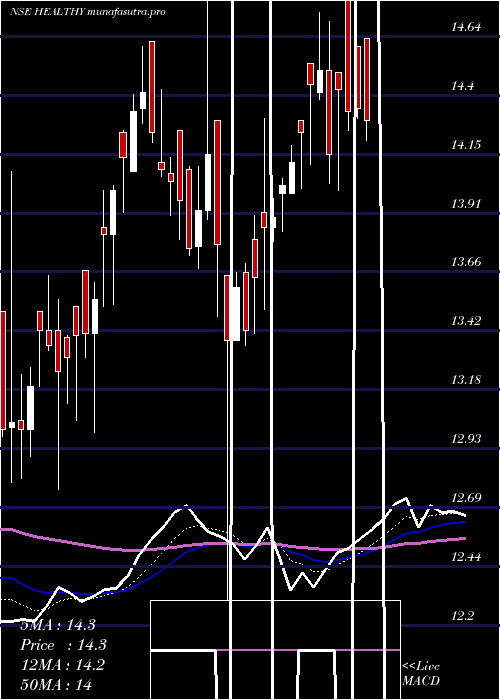Click the 12MA : 14.2 legend entry
500x700 pixels.
[x=62, y=665]
